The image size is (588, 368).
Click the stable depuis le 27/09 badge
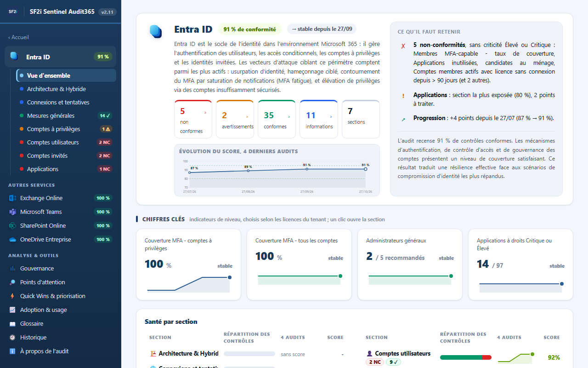322,29
